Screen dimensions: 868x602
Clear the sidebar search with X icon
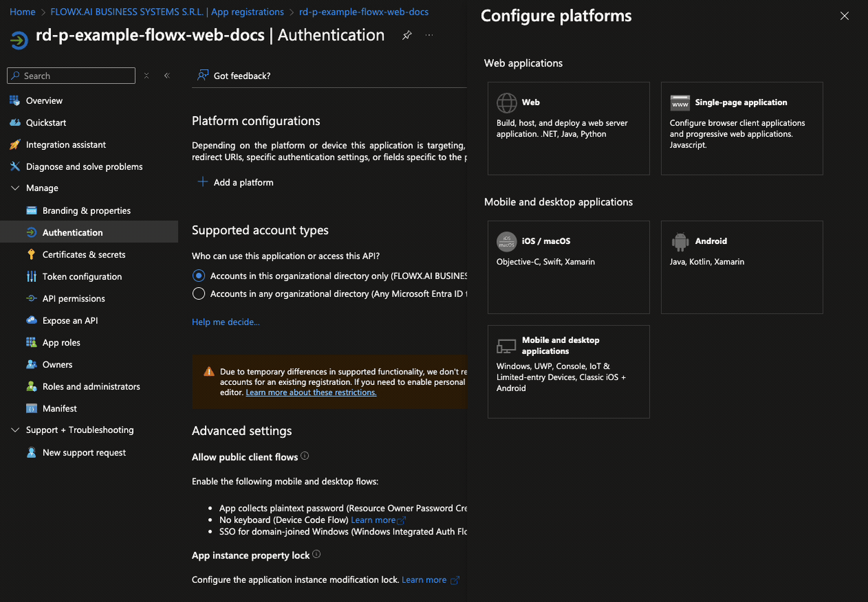click(146, 76)
